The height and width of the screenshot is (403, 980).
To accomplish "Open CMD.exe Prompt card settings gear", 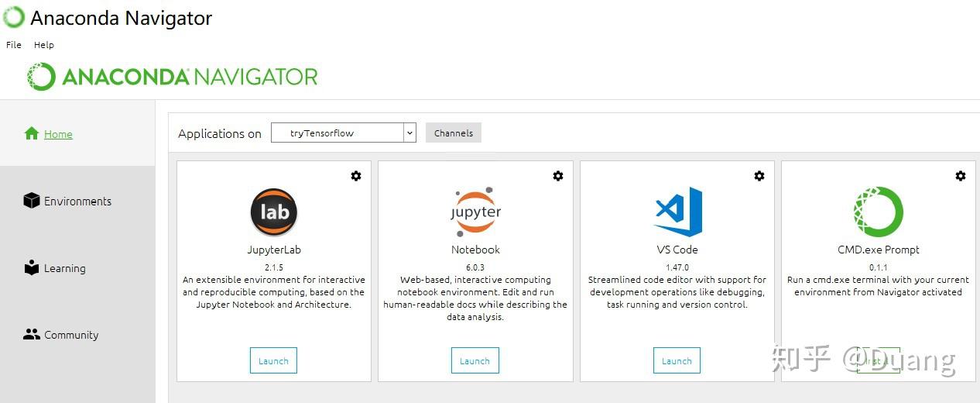I will (961, 176).
